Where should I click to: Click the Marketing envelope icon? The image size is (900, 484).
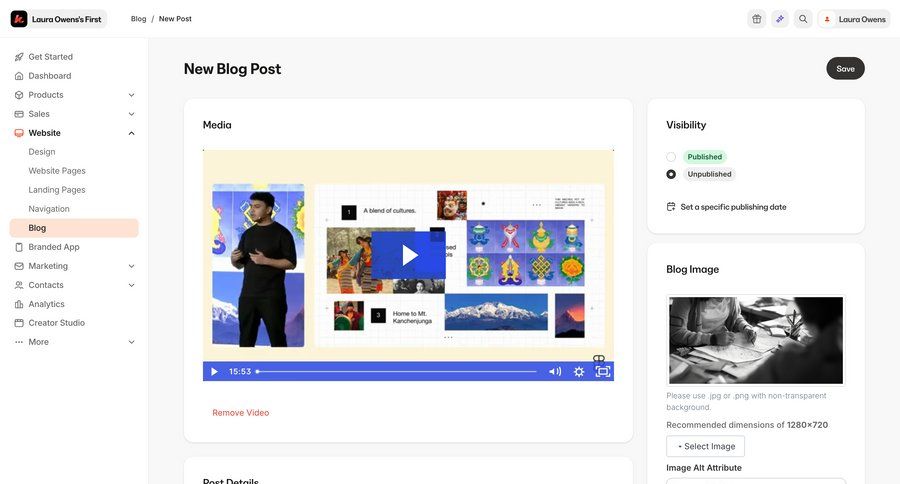tap(19, 266)
